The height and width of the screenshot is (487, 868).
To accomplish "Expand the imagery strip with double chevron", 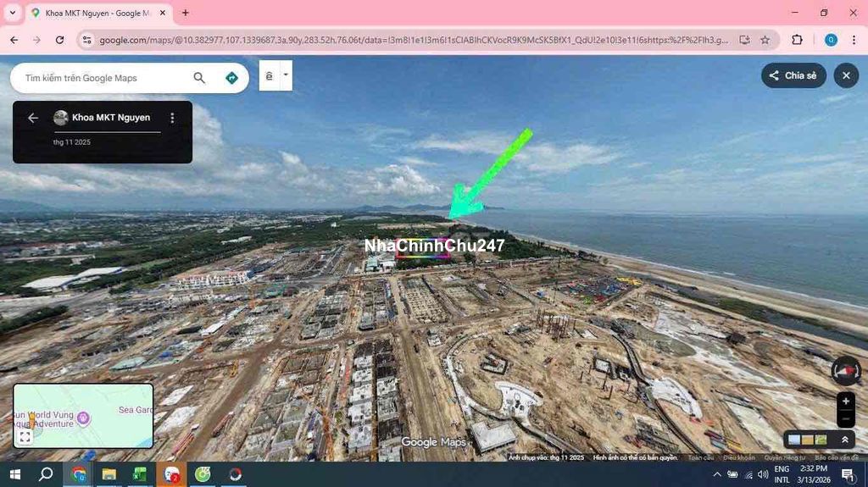I will 844,440.
